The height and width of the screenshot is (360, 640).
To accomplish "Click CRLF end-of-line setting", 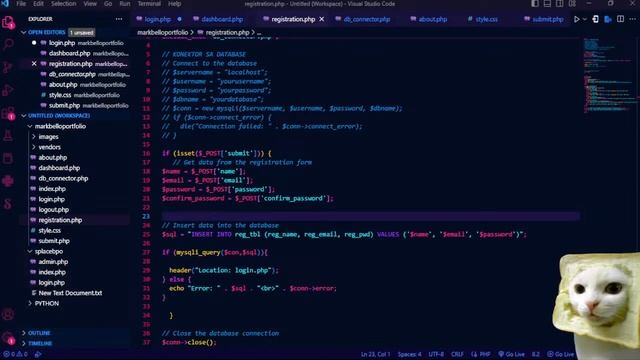I will tap(457, 354).
